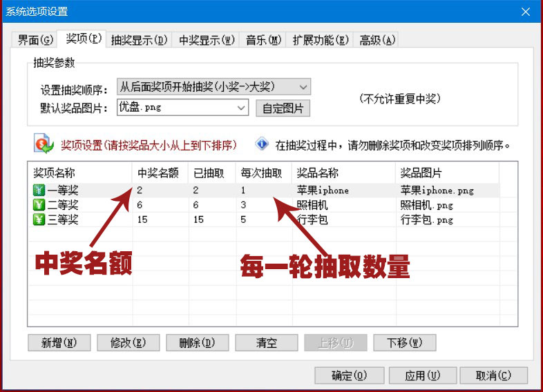The width and height of the screenshot is (543, 392).
Task: Click the 中奖名额 column header
Action: pyautogui.click(x=159, y=173)
